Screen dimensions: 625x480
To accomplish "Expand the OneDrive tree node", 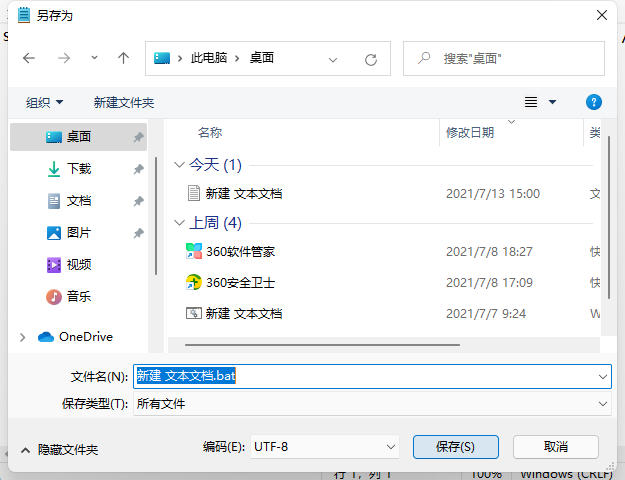I will 22,337.
